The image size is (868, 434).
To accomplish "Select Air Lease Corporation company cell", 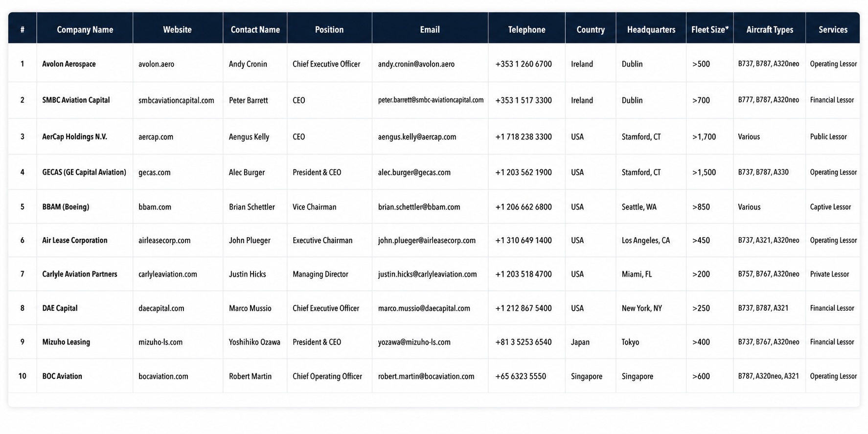I will (74, 240).
